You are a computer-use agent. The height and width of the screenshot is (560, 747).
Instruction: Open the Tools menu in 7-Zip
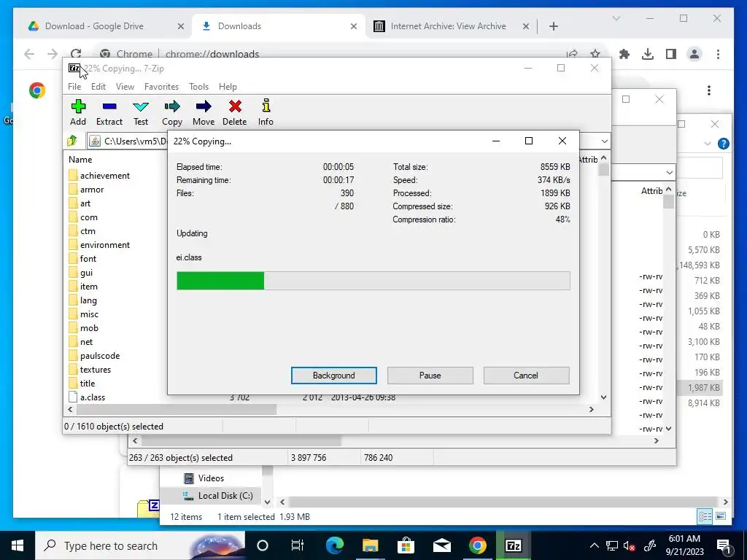[x=198, y=87]
